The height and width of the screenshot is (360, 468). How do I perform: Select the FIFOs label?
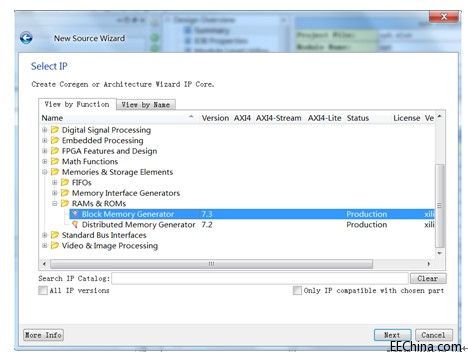pos(82,182)
